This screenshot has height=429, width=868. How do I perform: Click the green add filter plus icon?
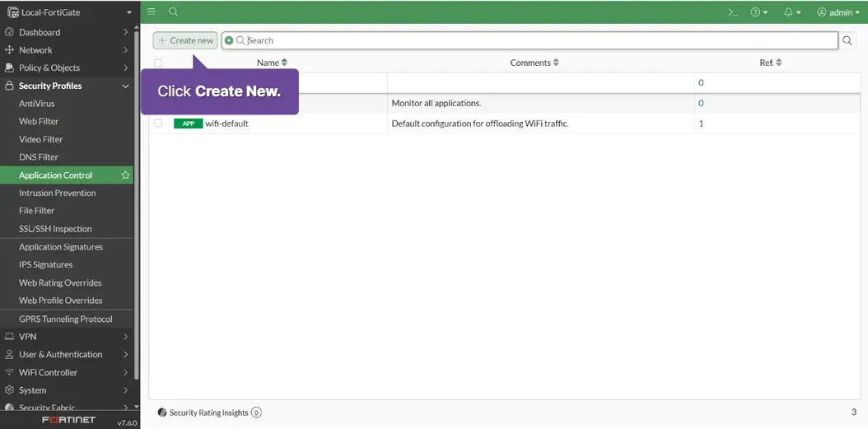tap(229, 40)
